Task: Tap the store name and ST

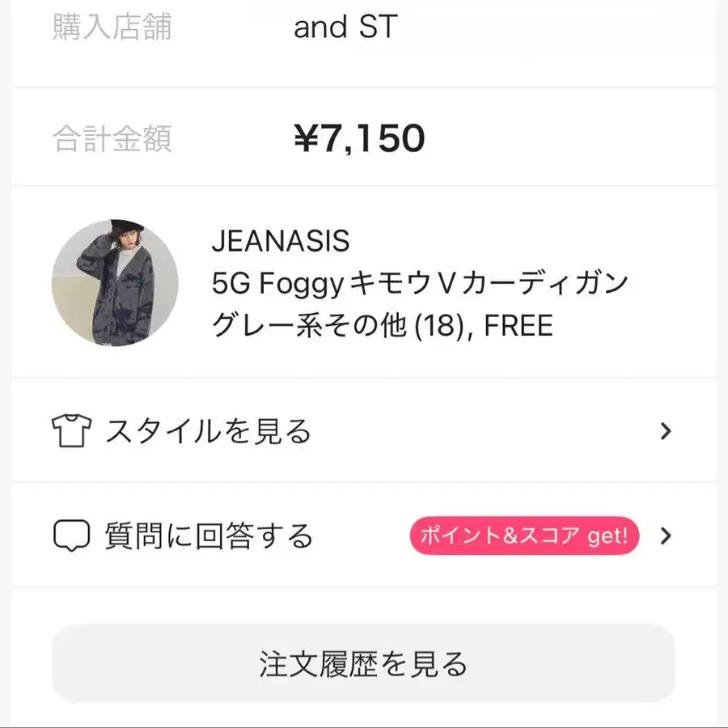Action: click(343, 27)
